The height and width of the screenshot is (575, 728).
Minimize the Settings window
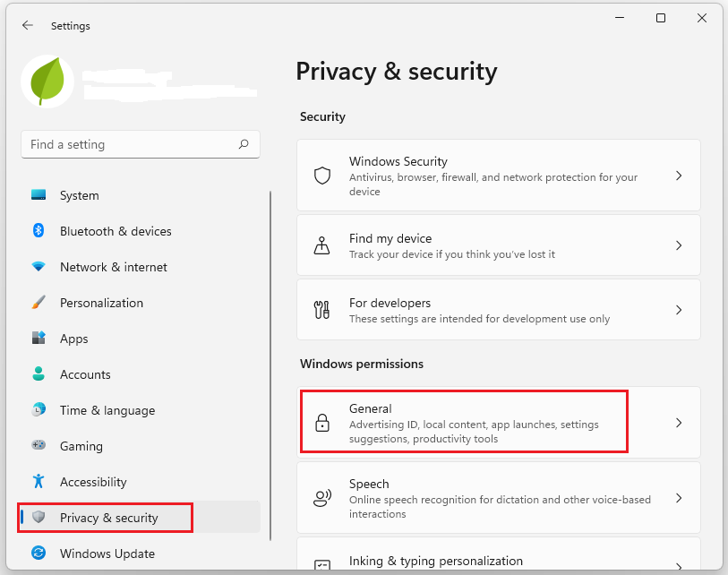click(620, 18)
